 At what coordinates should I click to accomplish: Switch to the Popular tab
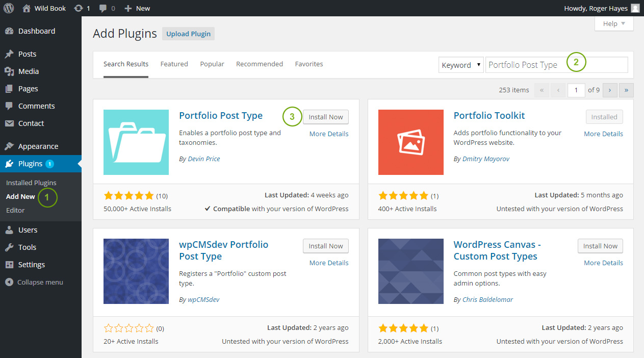(x=212, y=64)
